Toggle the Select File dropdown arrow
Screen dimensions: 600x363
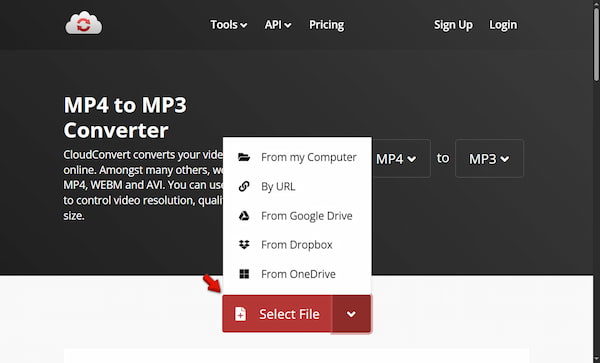(x=351, y=314)
